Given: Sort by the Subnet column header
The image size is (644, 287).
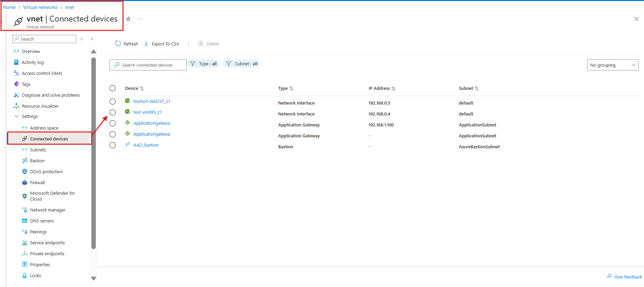Looking at the screenshot, I should (x=469, y=88).
